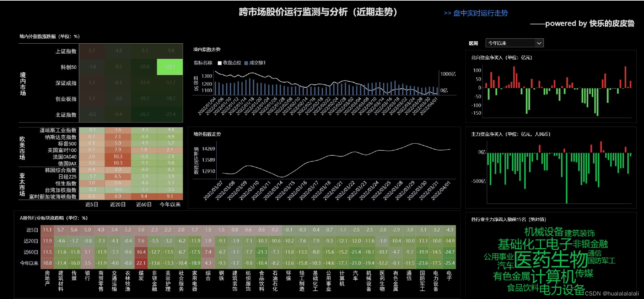Click 机械设备 in the word cloud
This screenshot has width=644, height=299.
[x=544, y=232]
